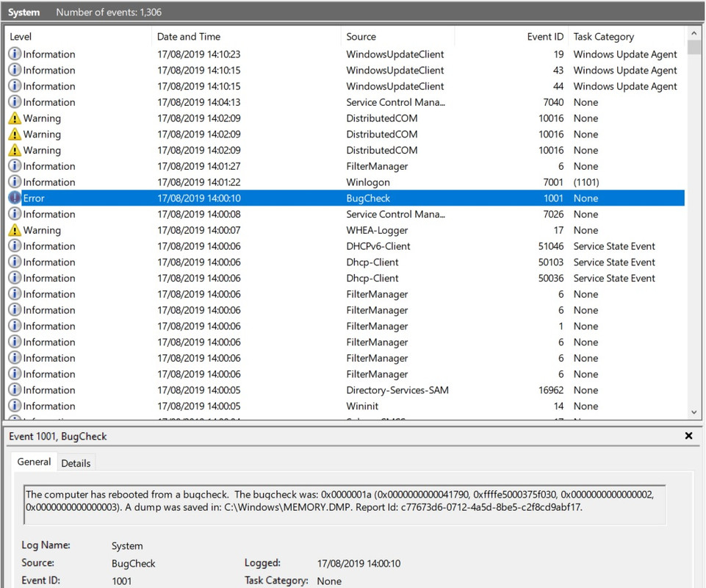The image size is (706, 588).
Task: Click the FilterManager cell at 14:01:27
Action: [377, 166]
